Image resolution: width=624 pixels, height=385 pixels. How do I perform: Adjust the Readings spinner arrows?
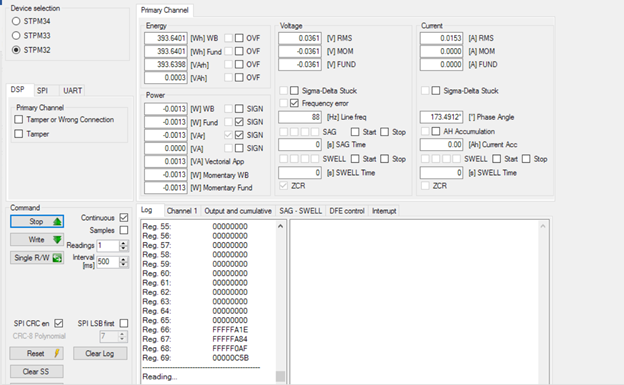pyautogui.click(x=124, y=246)
